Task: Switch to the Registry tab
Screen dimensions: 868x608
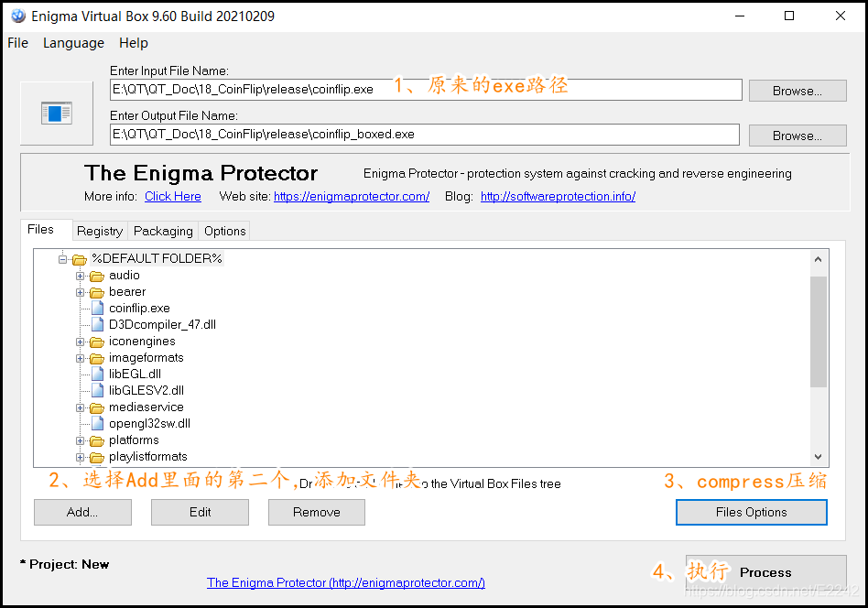Action: 100,231
